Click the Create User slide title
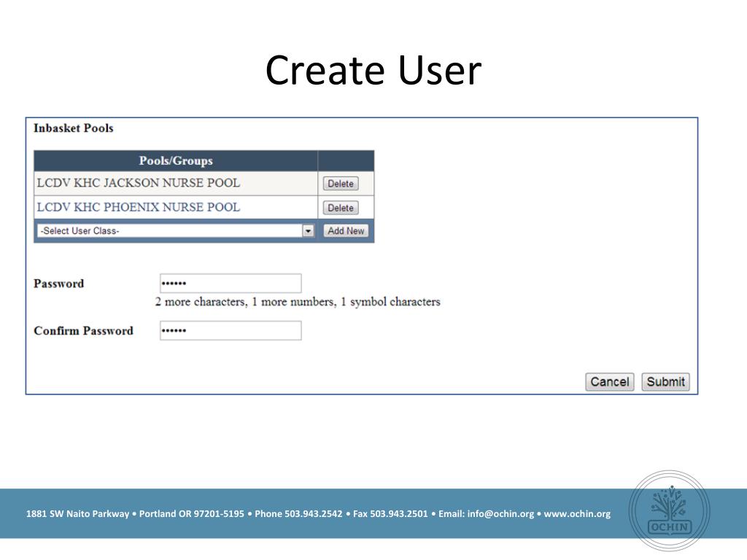 [373, 70]
